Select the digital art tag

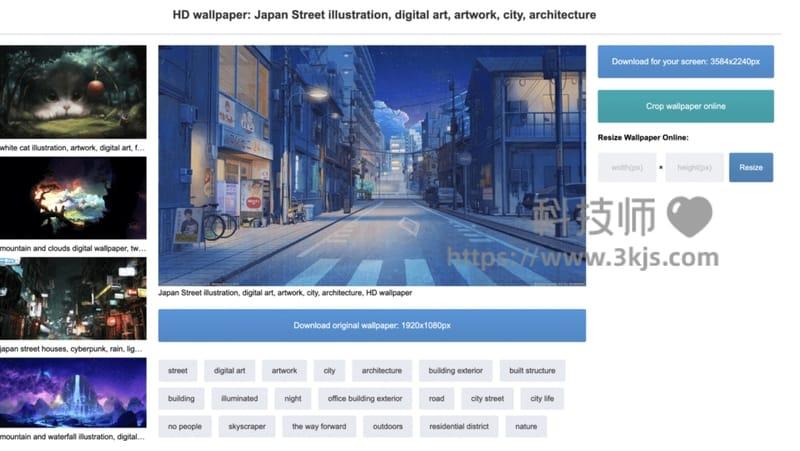tap(230, 370)
